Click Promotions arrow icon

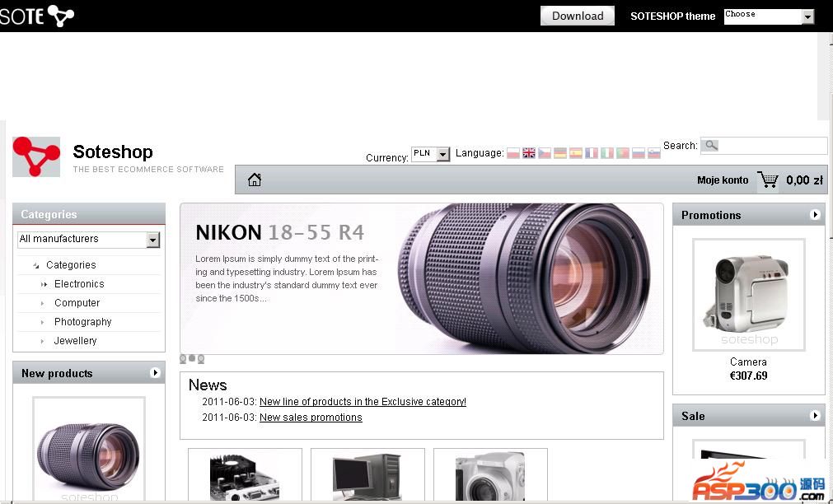click(815, 215)
